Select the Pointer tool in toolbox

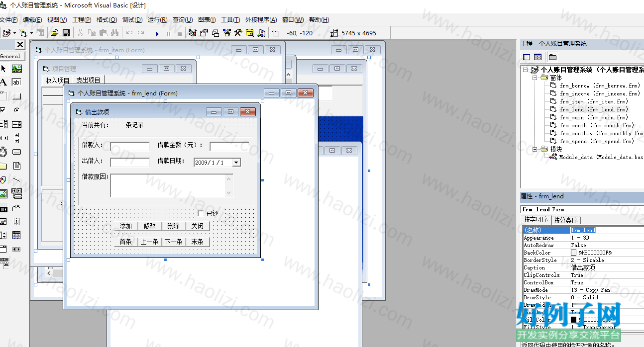pyautogui.click(x=3, y=69)
